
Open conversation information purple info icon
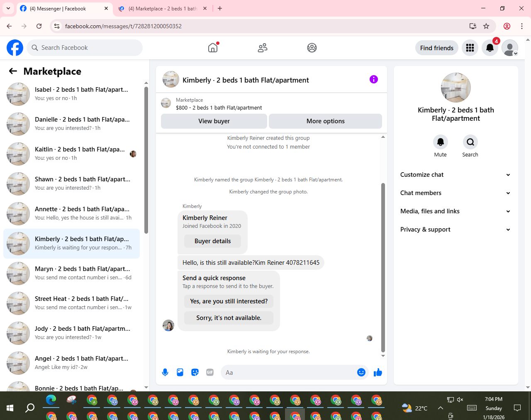tap(374, 79)
